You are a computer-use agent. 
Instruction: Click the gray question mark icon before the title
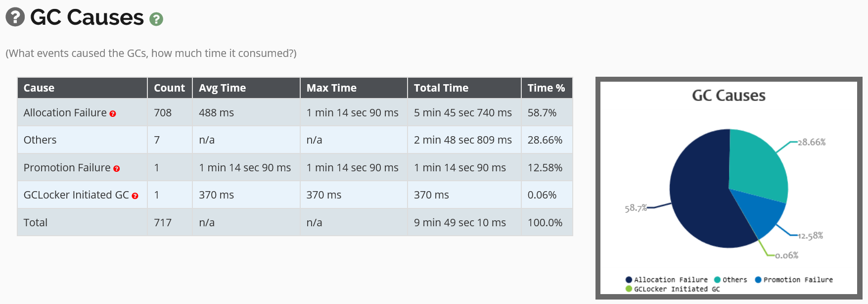tap(15, 17)
